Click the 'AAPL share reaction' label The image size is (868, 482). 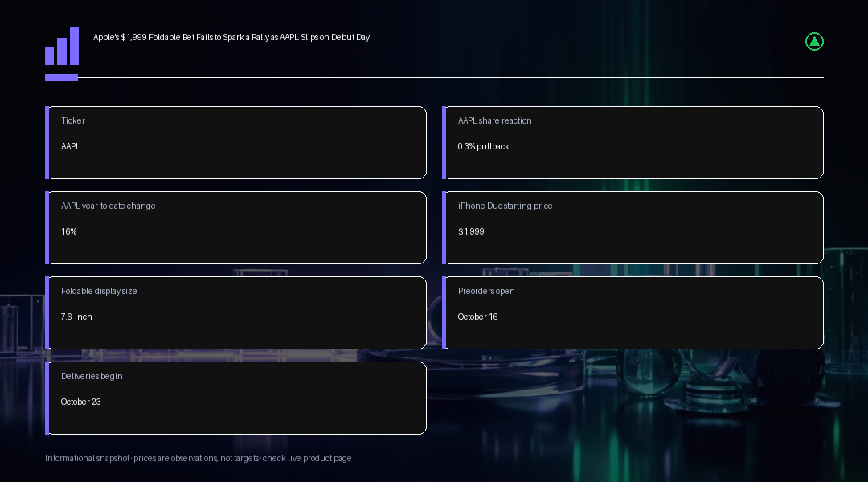pyautogui.click(x=494, y=120)
